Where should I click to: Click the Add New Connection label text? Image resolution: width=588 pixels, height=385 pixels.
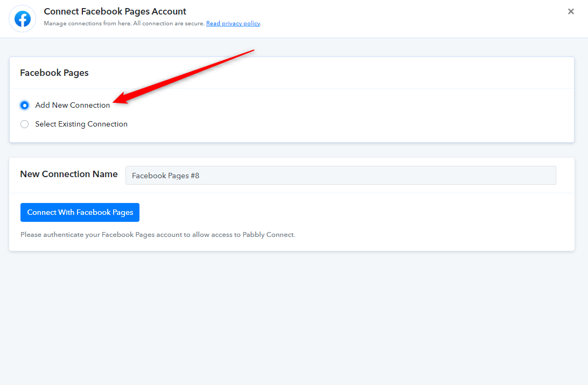(72, 106)
